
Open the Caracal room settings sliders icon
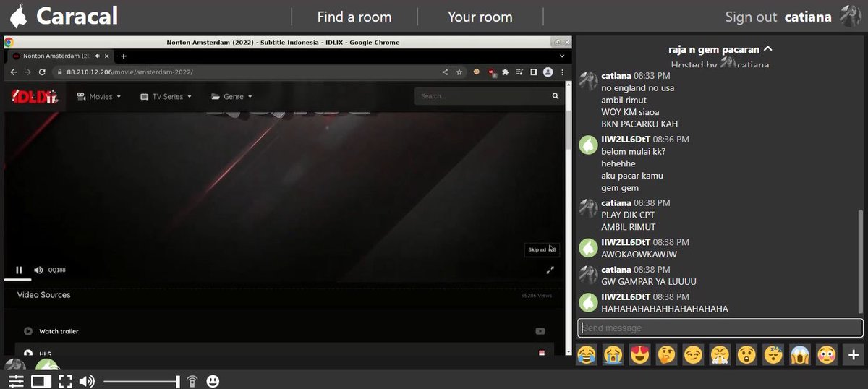coord(16,381)
